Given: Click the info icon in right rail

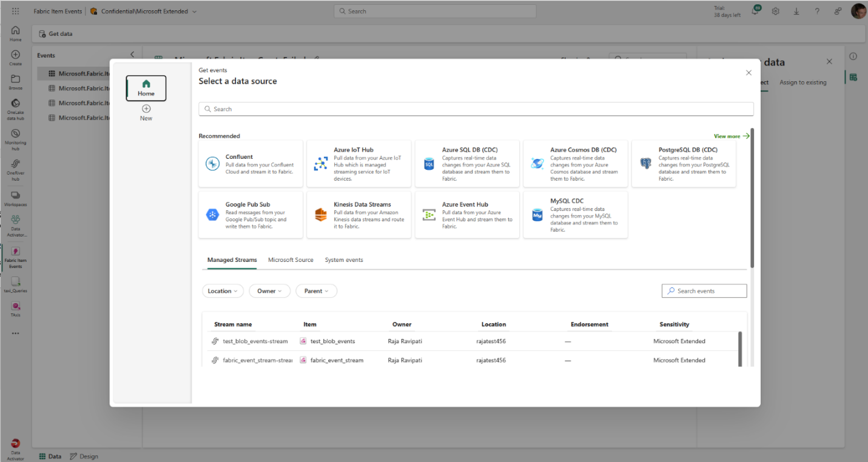Looking at the screenshot, I should coord(853,56).
